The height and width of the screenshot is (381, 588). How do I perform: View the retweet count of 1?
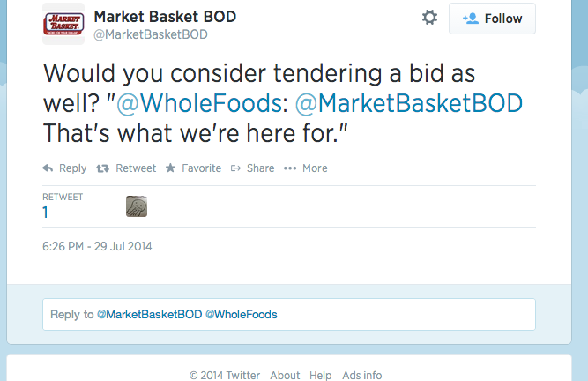pyautogui.click(x=46, y=212)
